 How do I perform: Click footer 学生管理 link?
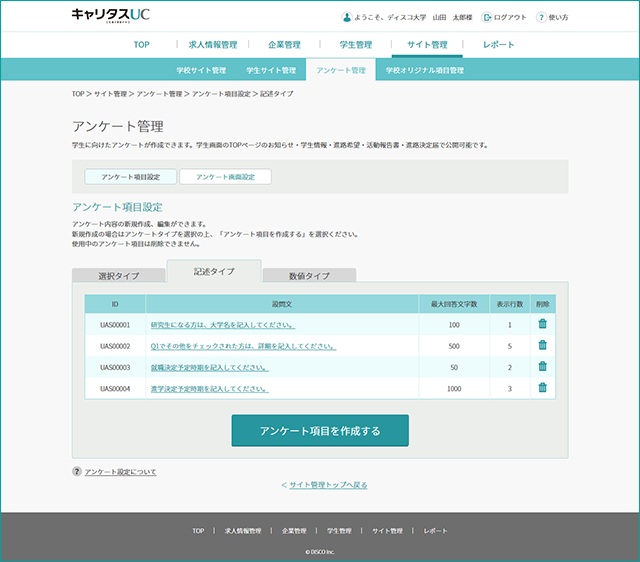click(x=339, y=531)
